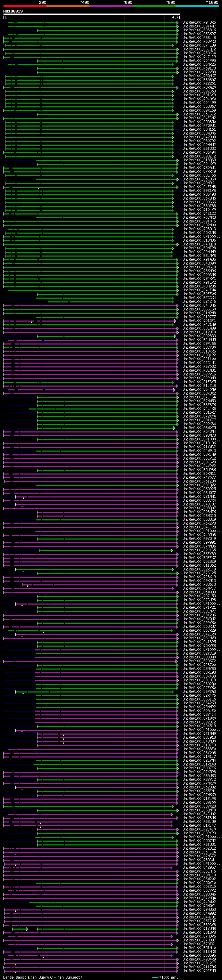Click the last hit UniRef100_Q02EN5
Image resolution: width=222 pixels, height=980 pixels.
[199, 971]
